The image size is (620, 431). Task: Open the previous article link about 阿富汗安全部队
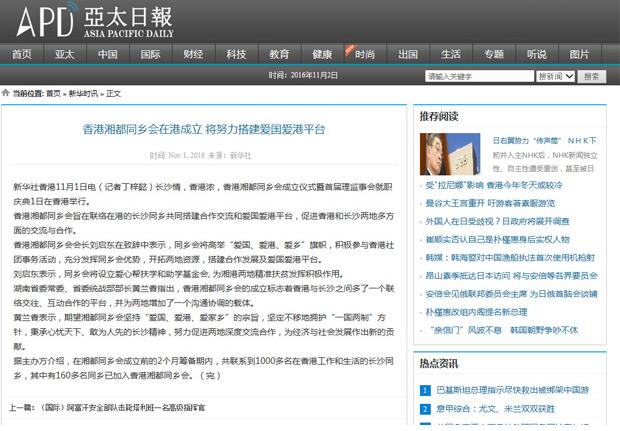pyautogui.click(x=132, y=408)
